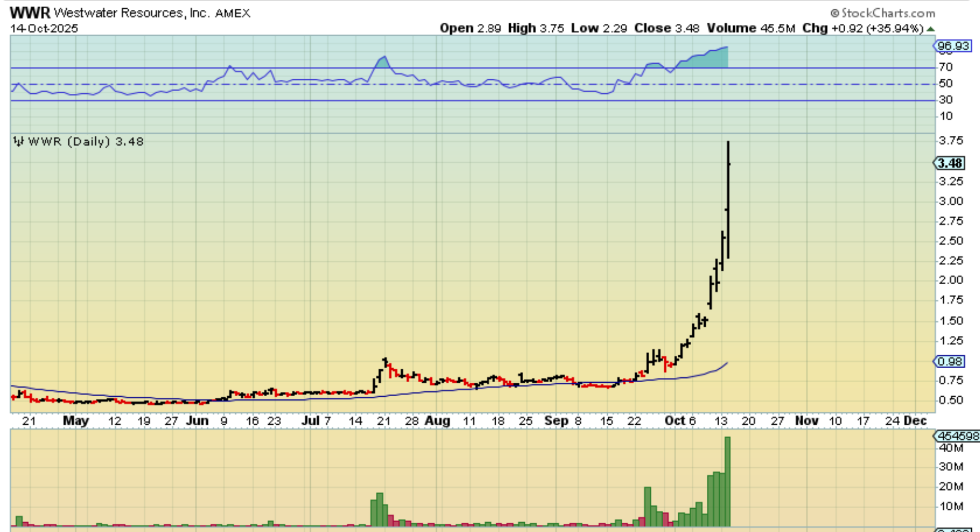Click the Jun label on the date axis
The width and height of the screenshot is (980, 532).
point(197,421)
